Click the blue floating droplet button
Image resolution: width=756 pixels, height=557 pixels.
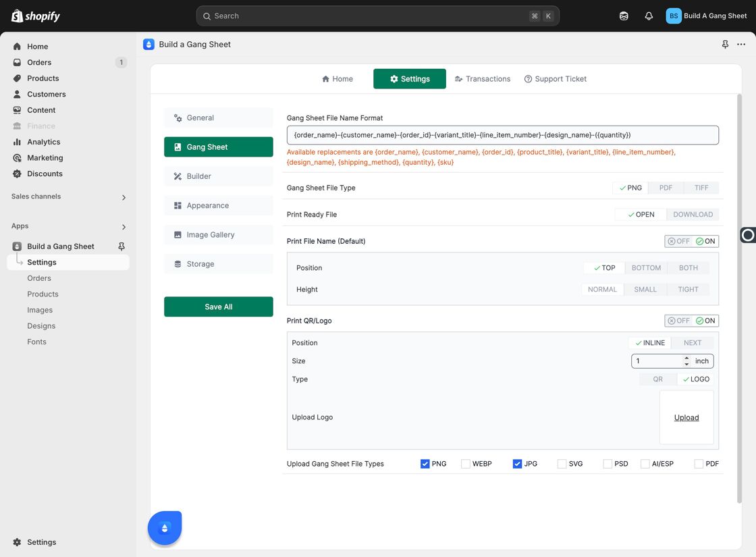(x=165, y=528)
